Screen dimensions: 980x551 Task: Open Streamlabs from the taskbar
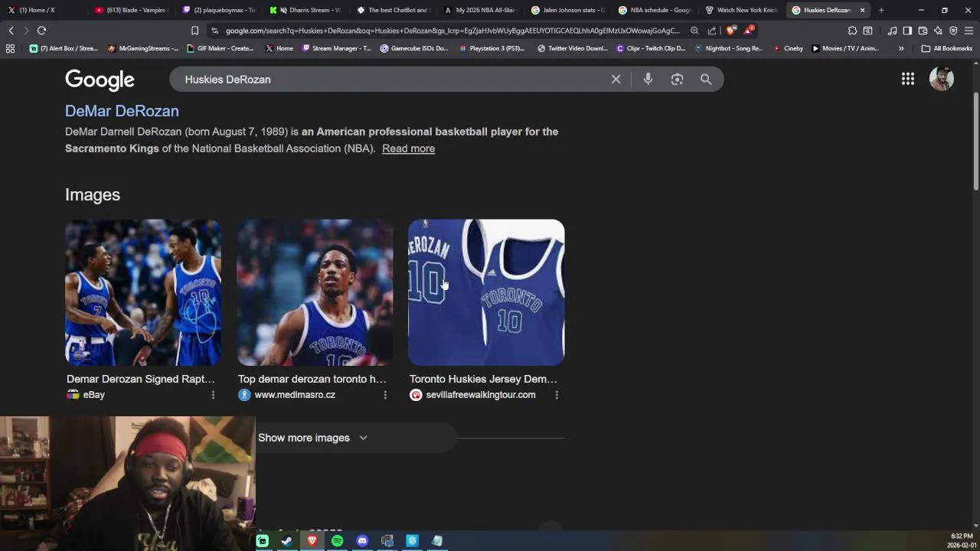[263, 541]
